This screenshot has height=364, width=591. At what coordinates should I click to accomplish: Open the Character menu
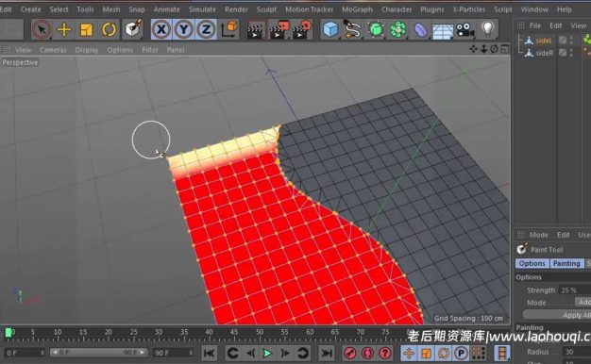397,9
